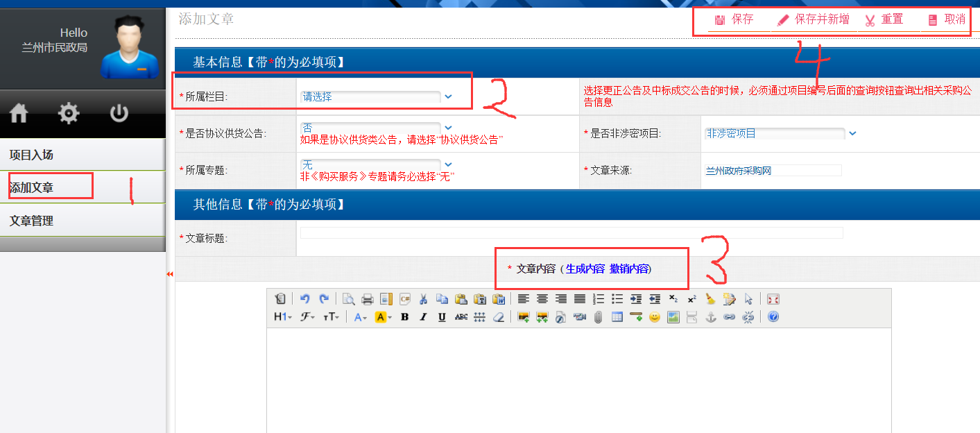Click the print icon in editor toolbar
980x433 pixels.
(368, 299)
